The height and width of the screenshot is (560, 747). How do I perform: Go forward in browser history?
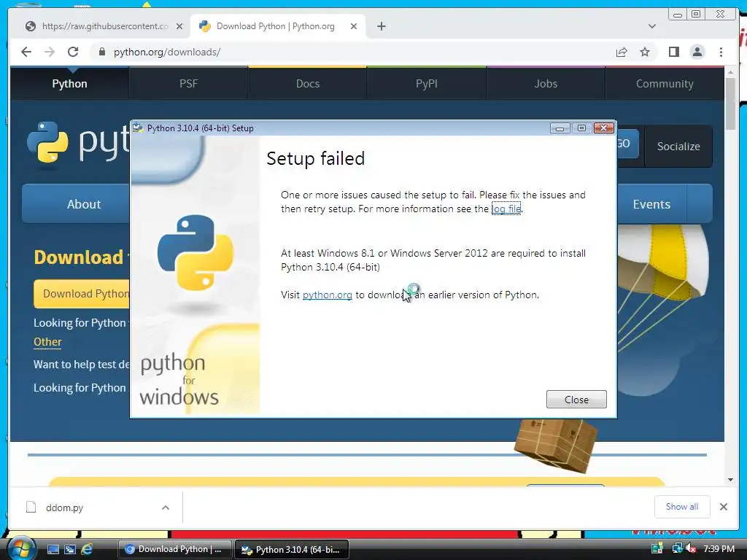(x=50, y=52)
